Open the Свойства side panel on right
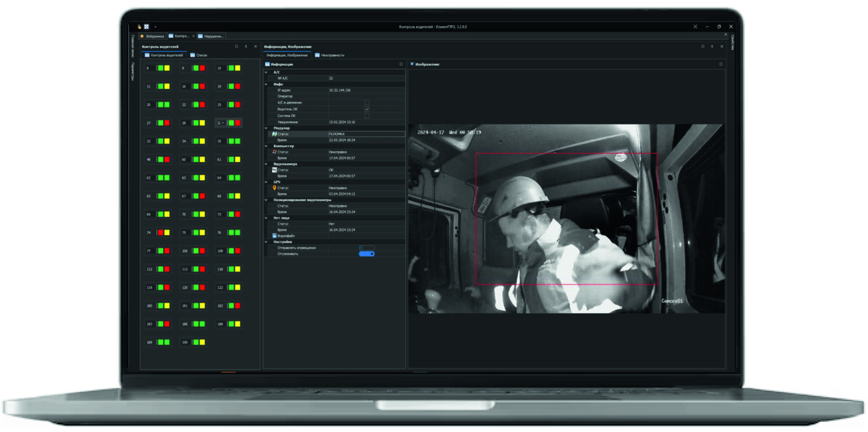The width and height of the screenshot is (868, 432). [732, 42]
